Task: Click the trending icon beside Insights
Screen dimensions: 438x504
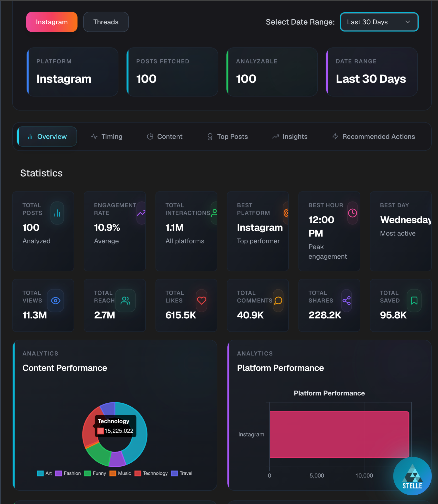Action: pos(276,137)
